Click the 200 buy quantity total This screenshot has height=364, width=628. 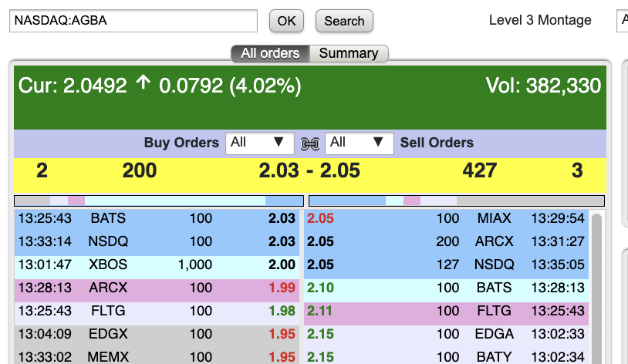click(140, 170)
